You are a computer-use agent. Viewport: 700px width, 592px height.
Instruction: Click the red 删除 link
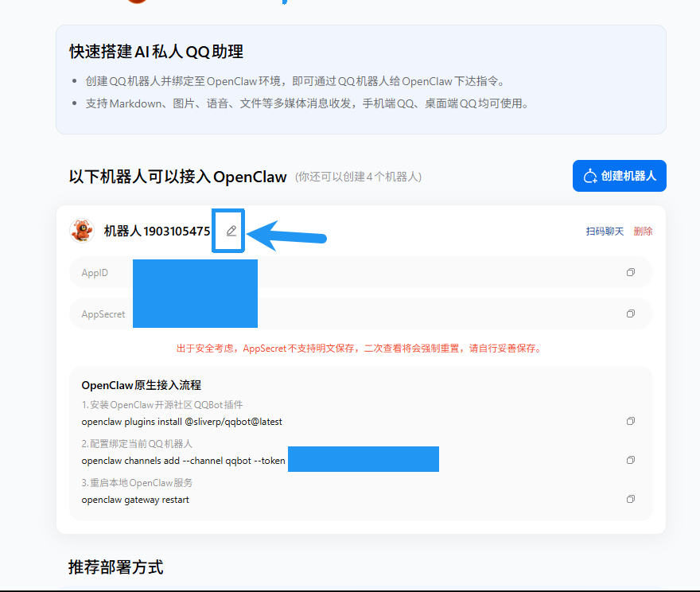pos(643,232)
